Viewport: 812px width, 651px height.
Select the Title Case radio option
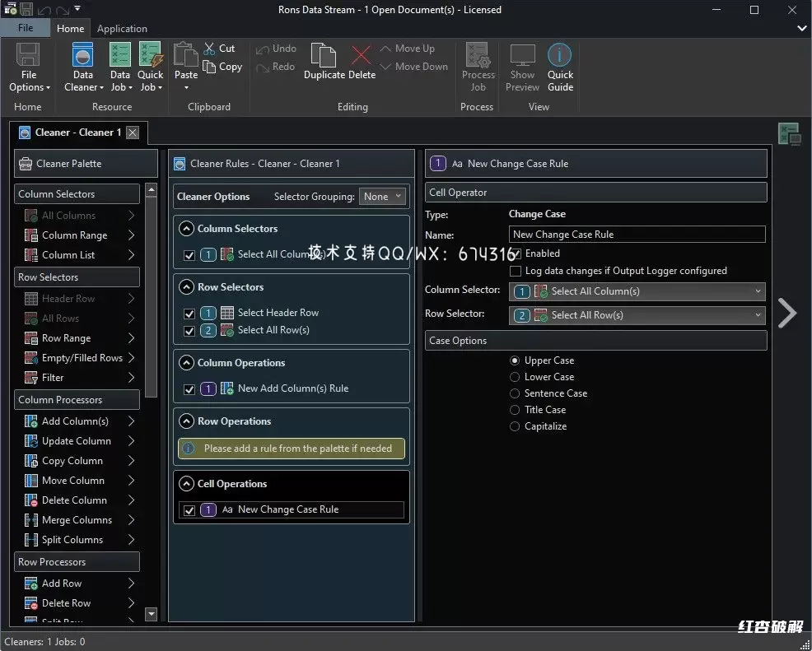coord(514,411)
